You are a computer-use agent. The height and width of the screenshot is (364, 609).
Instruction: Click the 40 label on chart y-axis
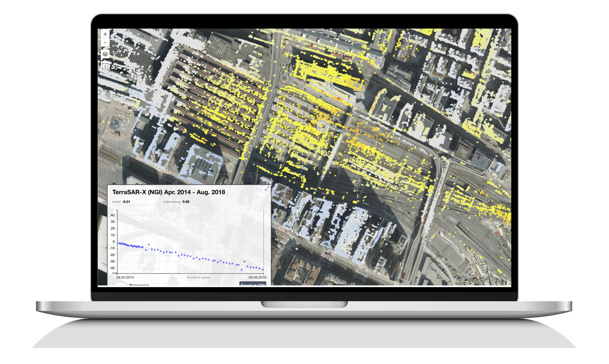point(112,215)
